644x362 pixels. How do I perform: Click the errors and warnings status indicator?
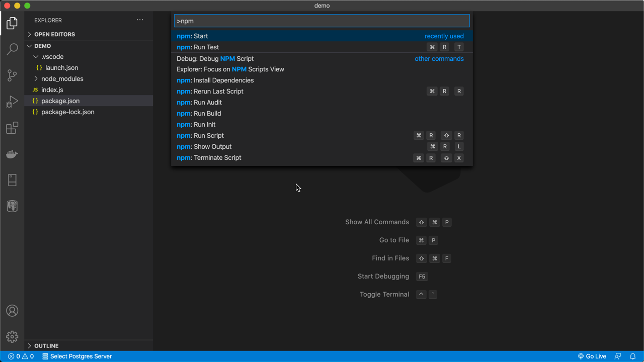point(21,356)
